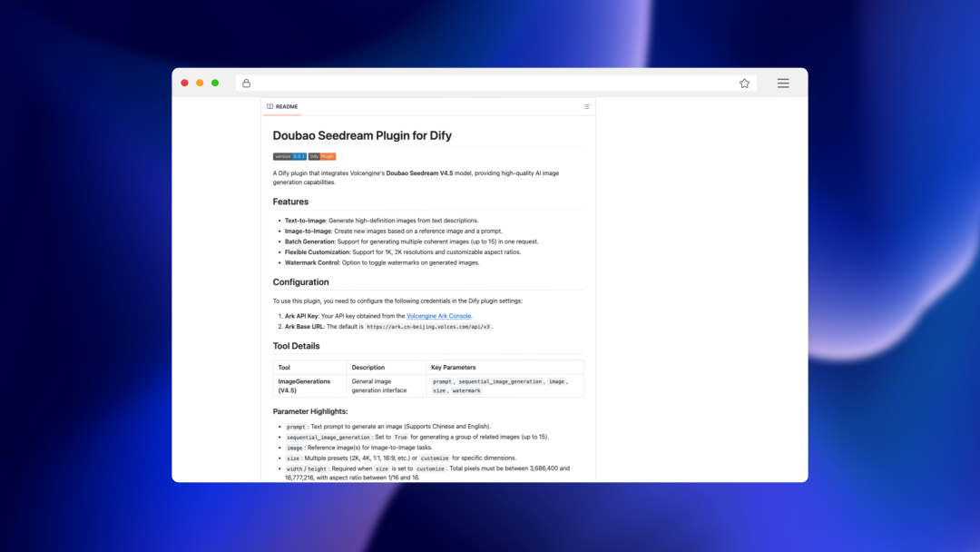Click the Watermark Control feature bullet
Screen dimensions: 980x552
pyautogui.click(x=382, y=263)
